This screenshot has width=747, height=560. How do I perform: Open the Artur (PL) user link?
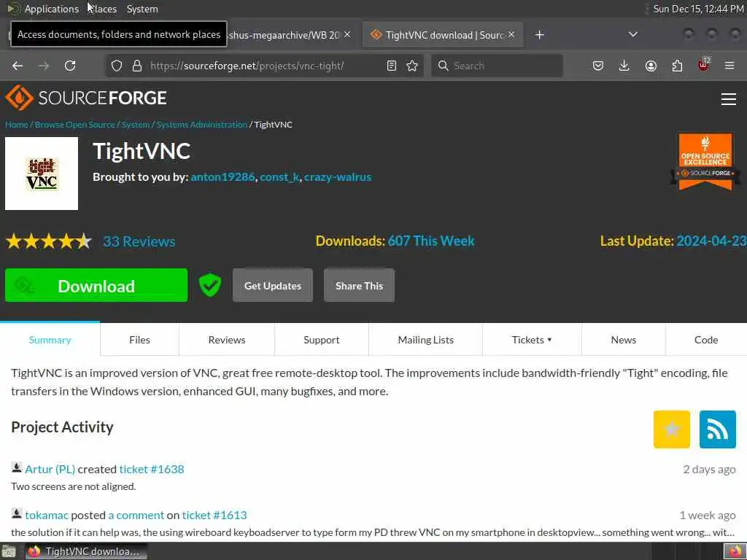[x=50, y=469]
